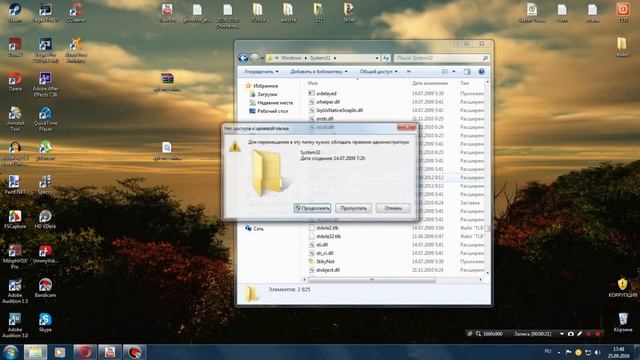
Task: Open the MorphVOX Pro desktop shortcut
Action: point(15,257)
